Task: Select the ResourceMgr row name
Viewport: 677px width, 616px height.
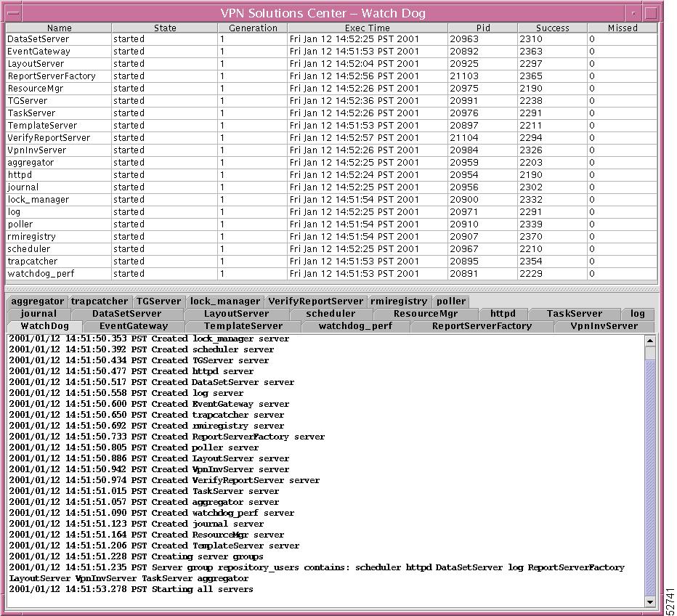Action: pyautogui.click(x=36, y=89)
